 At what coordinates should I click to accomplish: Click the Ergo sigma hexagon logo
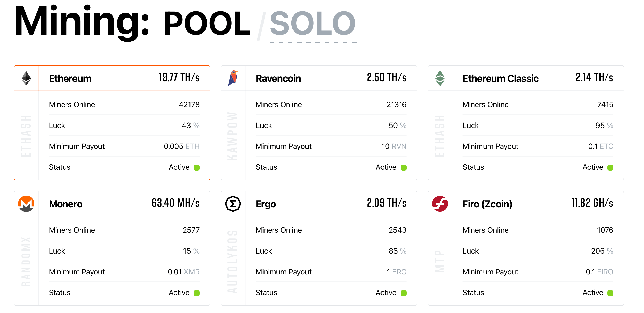233,204
